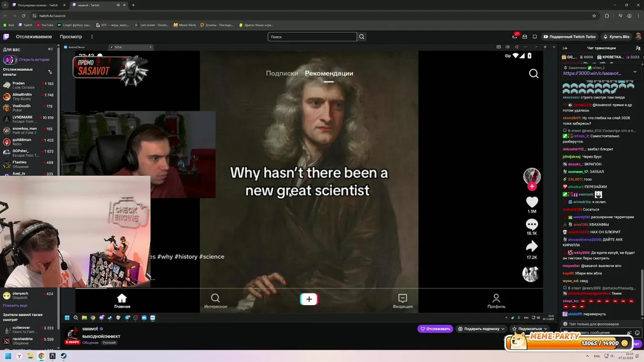Click the Русский language tag
644x362 pixels.
[x=109, y=342]
